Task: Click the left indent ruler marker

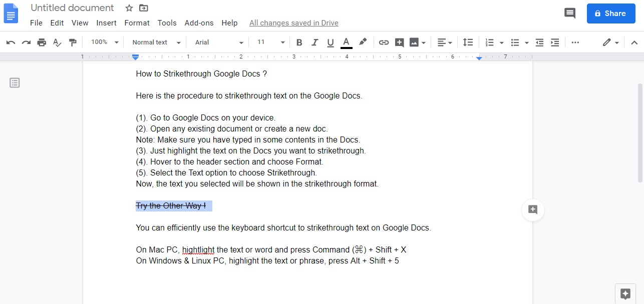Action: (x=135, y=57)
